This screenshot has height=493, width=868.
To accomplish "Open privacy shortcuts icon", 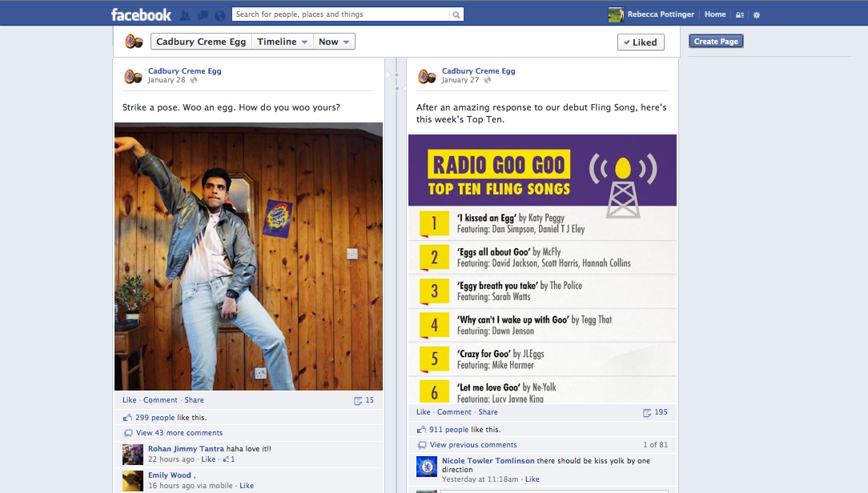I will (x=740, y=15).
